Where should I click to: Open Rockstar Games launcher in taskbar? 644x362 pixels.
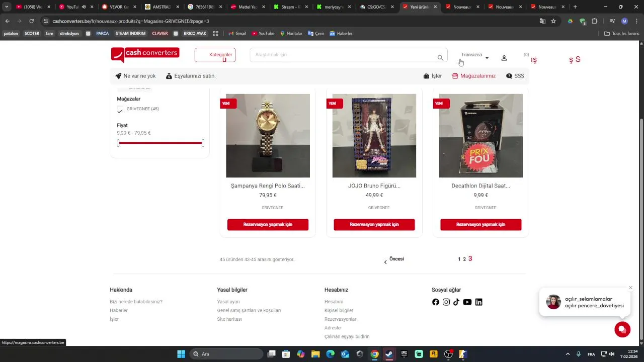(x=434, y=354)
